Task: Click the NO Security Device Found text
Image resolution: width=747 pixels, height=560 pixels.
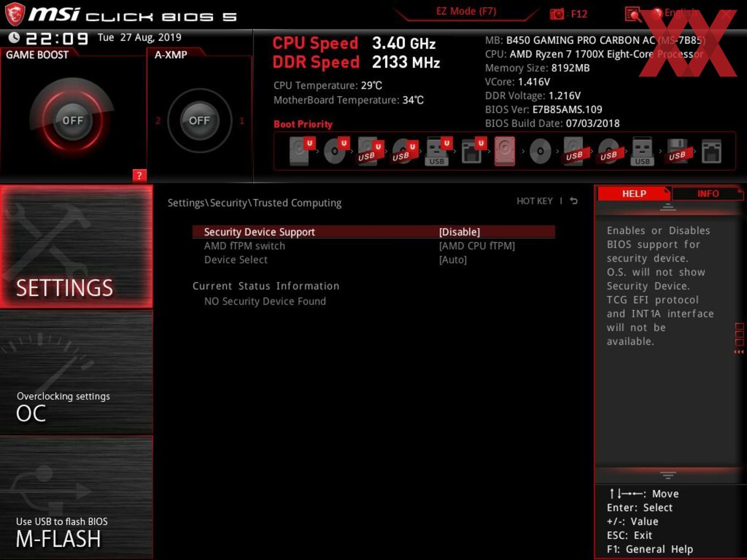Action: point(265,301)
